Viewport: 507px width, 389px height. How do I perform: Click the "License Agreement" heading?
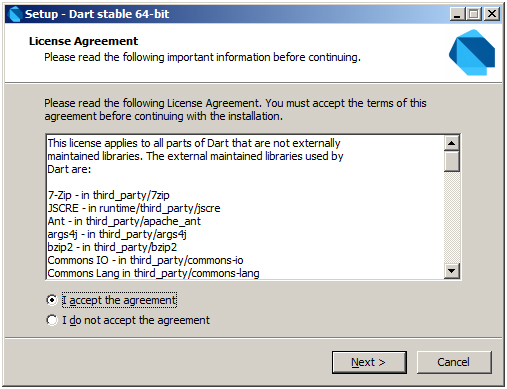pos(83,41)
